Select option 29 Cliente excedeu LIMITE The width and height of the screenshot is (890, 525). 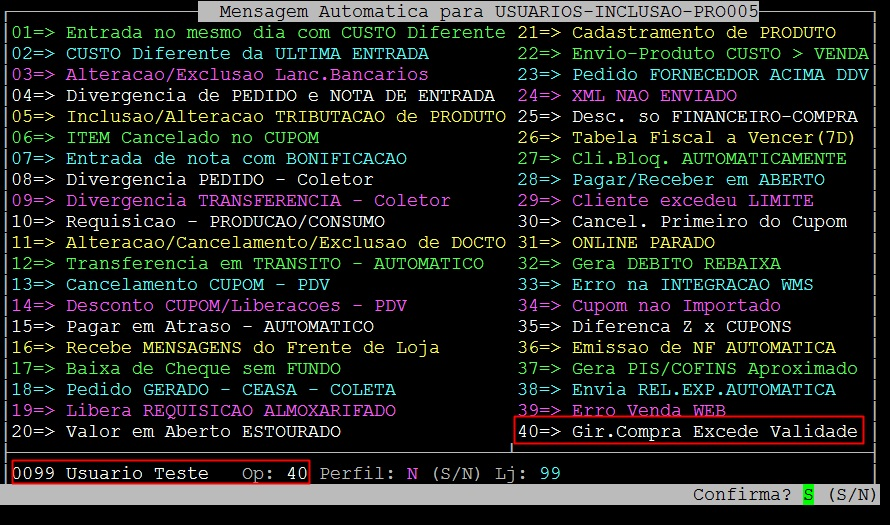(x=665, y=201)
